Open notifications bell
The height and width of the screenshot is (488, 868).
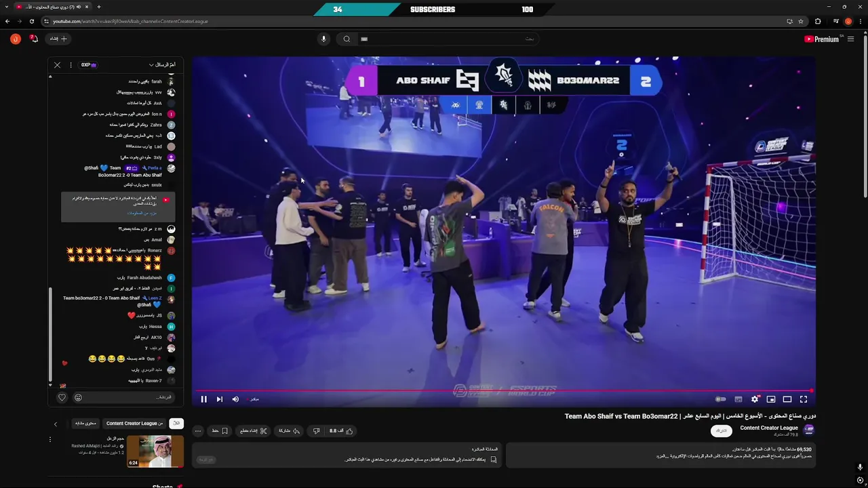pos(35,39)
